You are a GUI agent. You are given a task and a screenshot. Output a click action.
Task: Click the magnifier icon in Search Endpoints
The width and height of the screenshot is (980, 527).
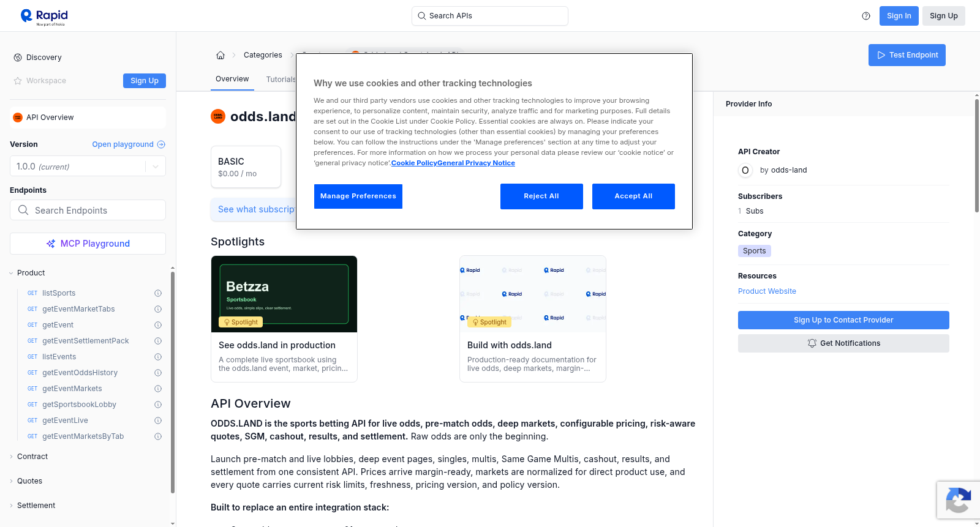coord(23,210)
